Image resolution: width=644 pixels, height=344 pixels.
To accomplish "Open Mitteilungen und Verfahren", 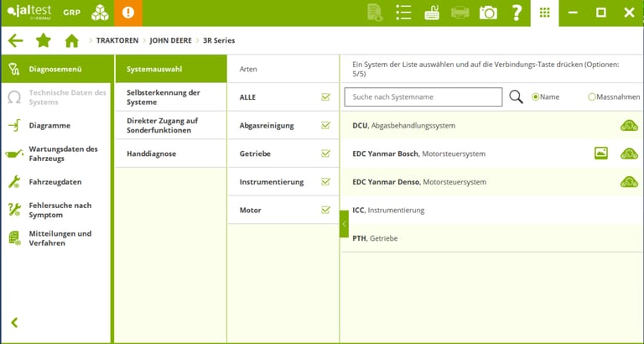I will [56, 238].
